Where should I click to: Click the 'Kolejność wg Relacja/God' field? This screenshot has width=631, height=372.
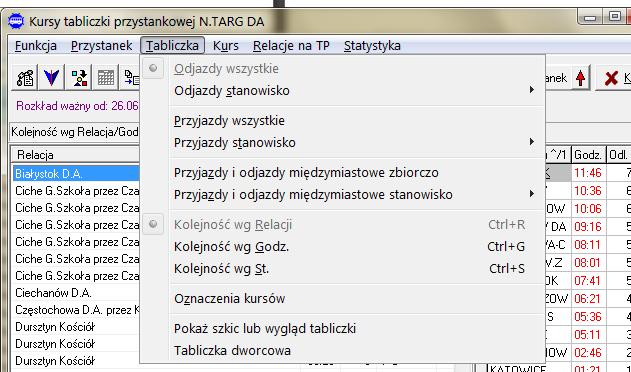point(74,132)
